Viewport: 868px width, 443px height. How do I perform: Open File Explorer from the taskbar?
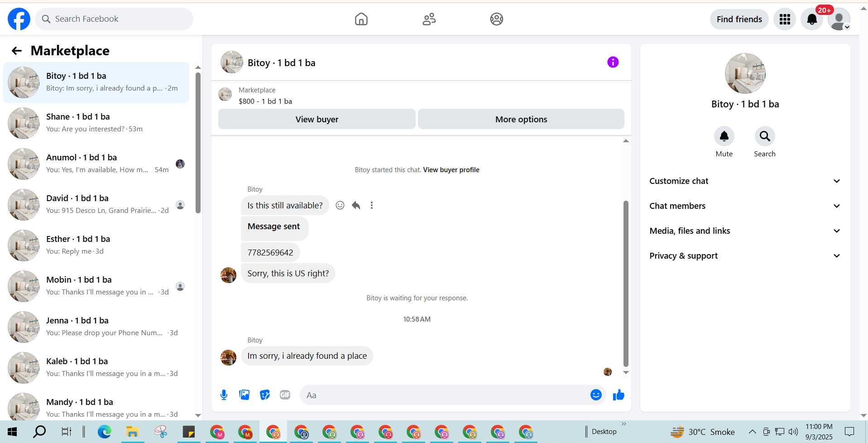(132, 432)
